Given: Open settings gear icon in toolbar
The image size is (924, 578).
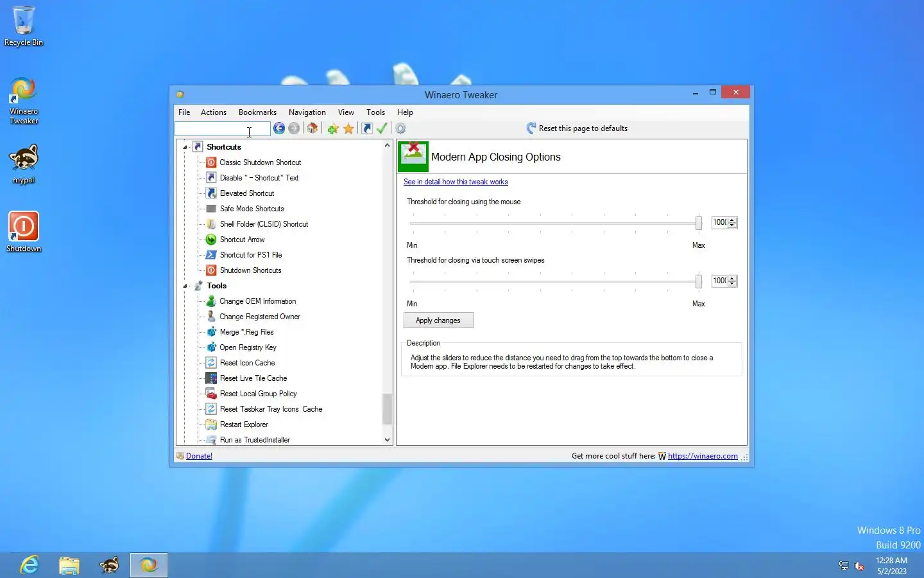Looking at the screenshot, I should pyautogui.click(x=400, y=128).
